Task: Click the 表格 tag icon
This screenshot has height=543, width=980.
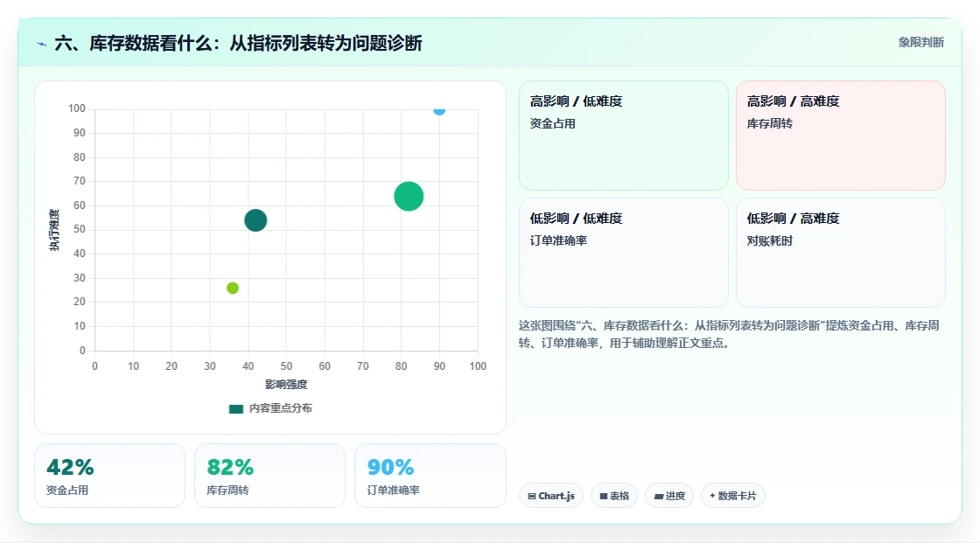Action: click(604, 496)
